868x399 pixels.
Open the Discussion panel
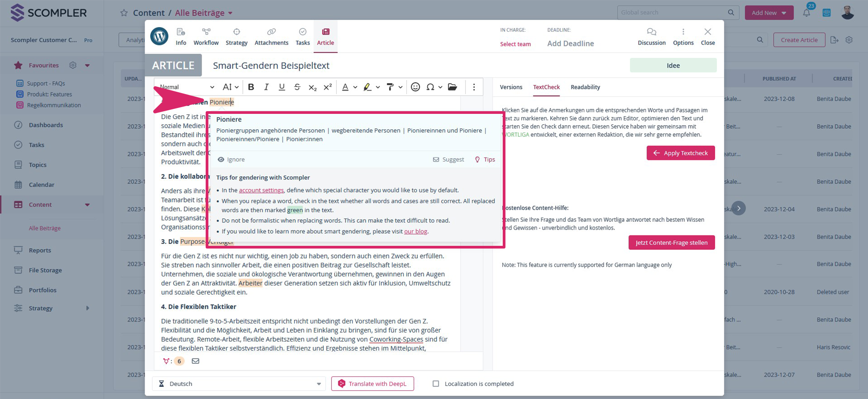(x=651, y=36)
